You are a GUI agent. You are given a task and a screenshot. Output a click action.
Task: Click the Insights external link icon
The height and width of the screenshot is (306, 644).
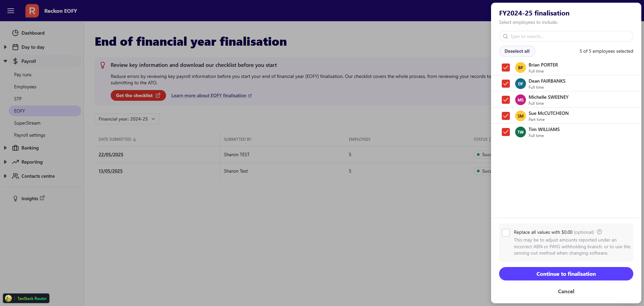coord(42,198)
